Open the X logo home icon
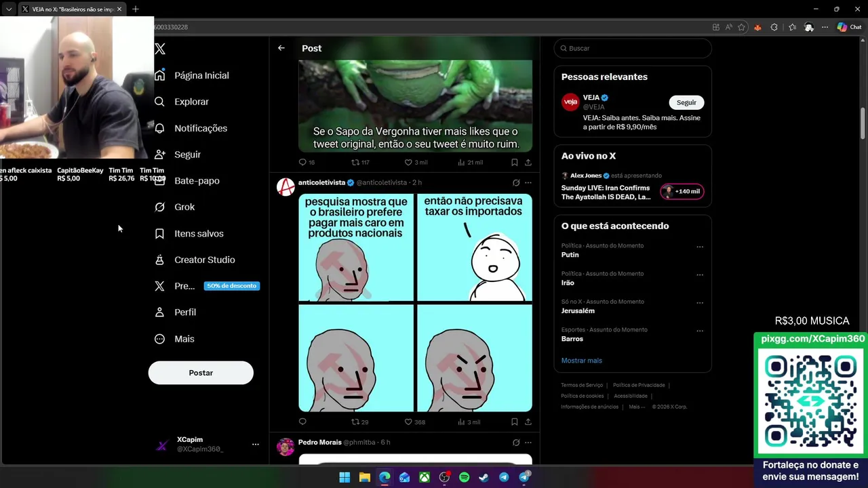868x488 pixels. pyautogui.click(x=160, y=49)
